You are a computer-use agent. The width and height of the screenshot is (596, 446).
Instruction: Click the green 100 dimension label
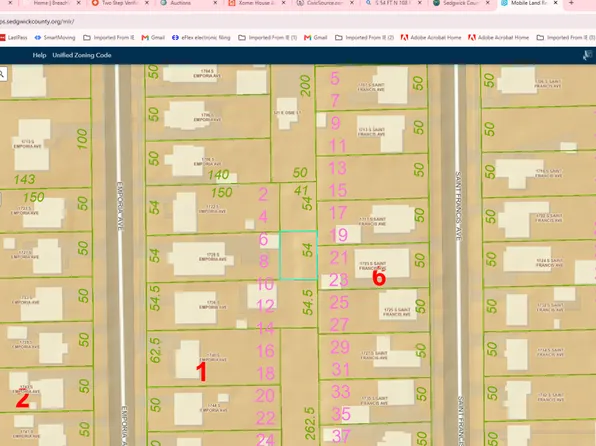(82, 139)
